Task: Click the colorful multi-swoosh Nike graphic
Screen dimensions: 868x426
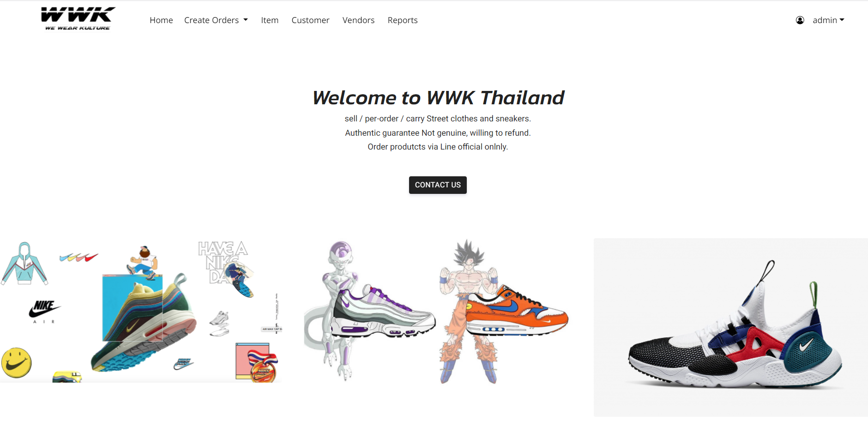Action: [x=79, y=257]
